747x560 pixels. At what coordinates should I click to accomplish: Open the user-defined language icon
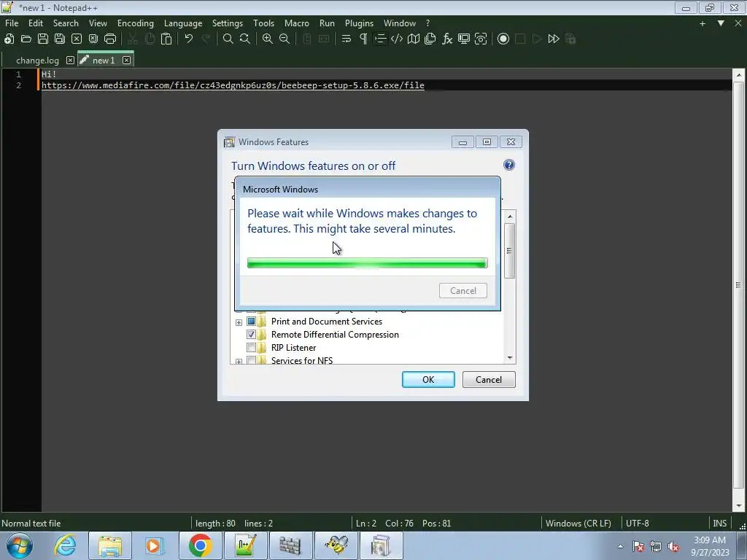point(397,39)
